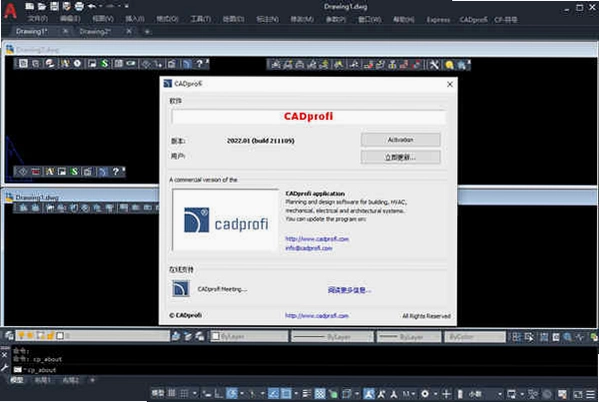Screen dimensions: 599x402
Task: Open the 工具(T) menu
Action: [x=201, y=19]
